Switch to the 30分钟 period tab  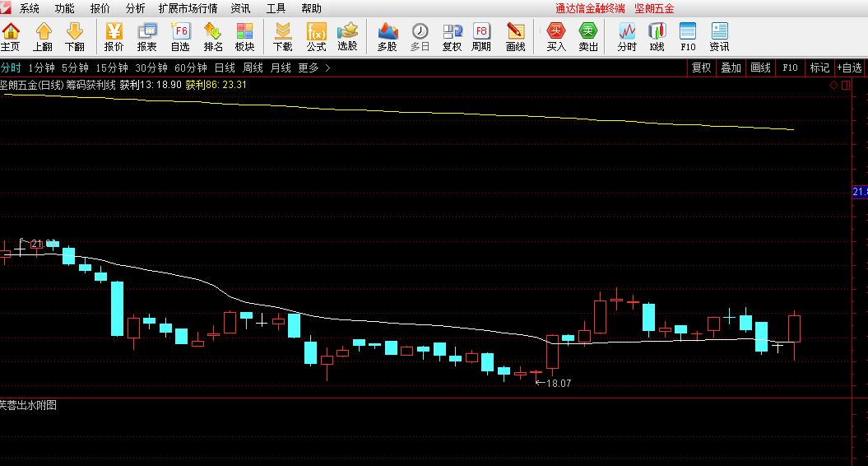click(151, 68)
